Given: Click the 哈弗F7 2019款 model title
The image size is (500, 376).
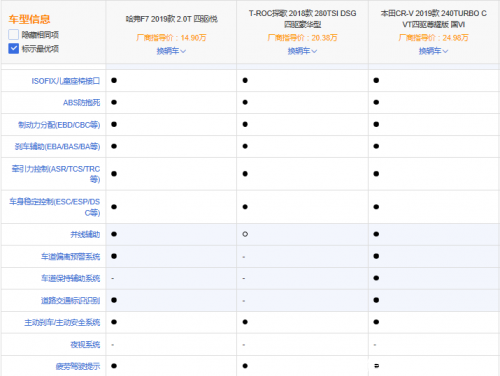Looking at the screenshot, I should point(171,19).
